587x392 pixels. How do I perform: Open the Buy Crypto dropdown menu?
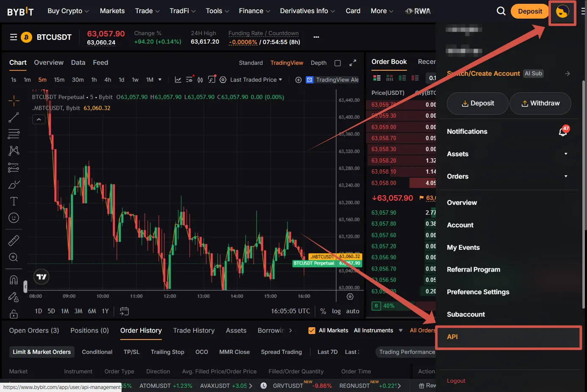(x=68, y=11)
